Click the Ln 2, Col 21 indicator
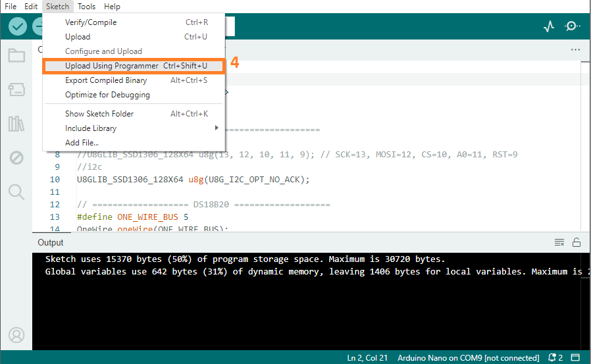 367,358
